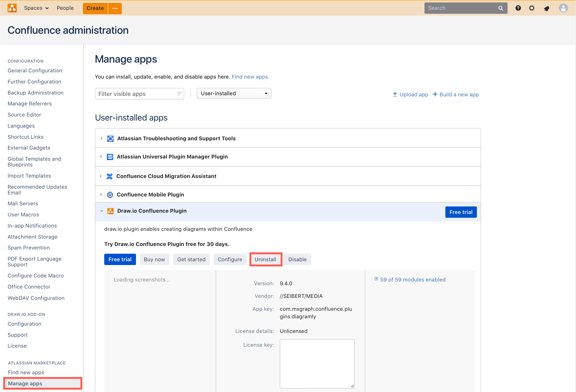Click the License key text area
576x392 pixels.
pyautogui.click(x=317, y=364)
